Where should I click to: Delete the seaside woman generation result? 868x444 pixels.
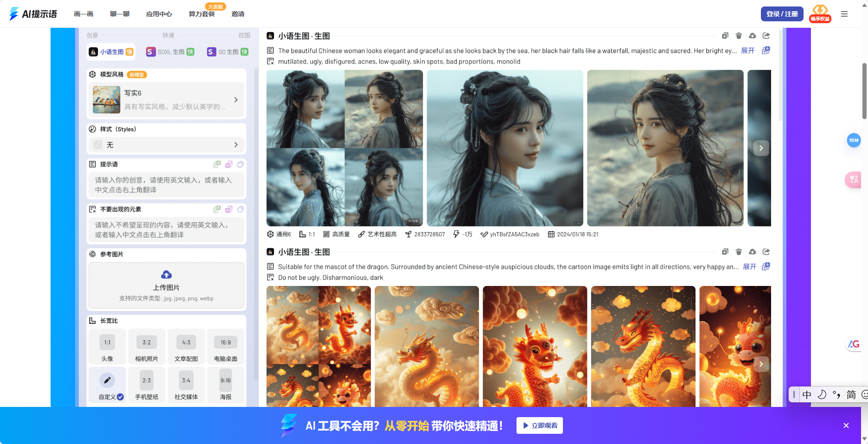click(739, 36)
